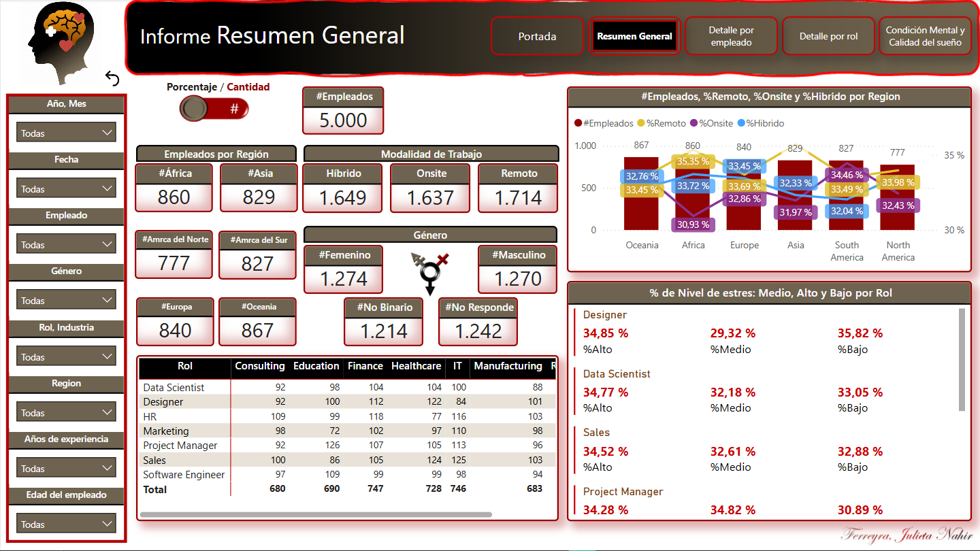Click the 35,35 % data label
This screenshot has height=551, width=980.
(x=694, y=161)
